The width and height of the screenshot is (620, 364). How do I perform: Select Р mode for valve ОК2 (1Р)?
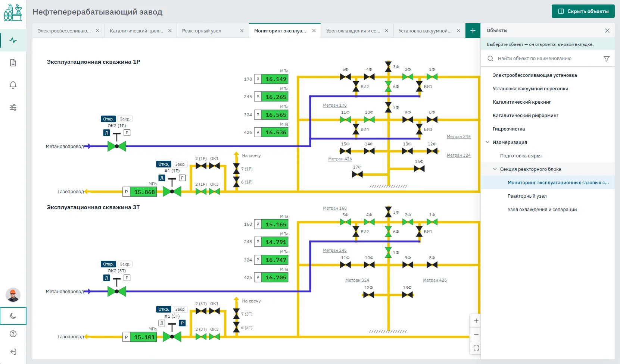127,133
